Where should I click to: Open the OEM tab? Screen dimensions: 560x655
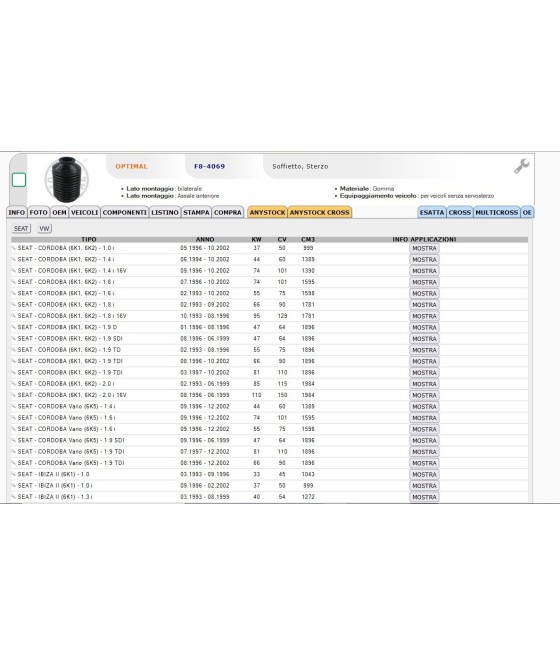tap(59, 212)
